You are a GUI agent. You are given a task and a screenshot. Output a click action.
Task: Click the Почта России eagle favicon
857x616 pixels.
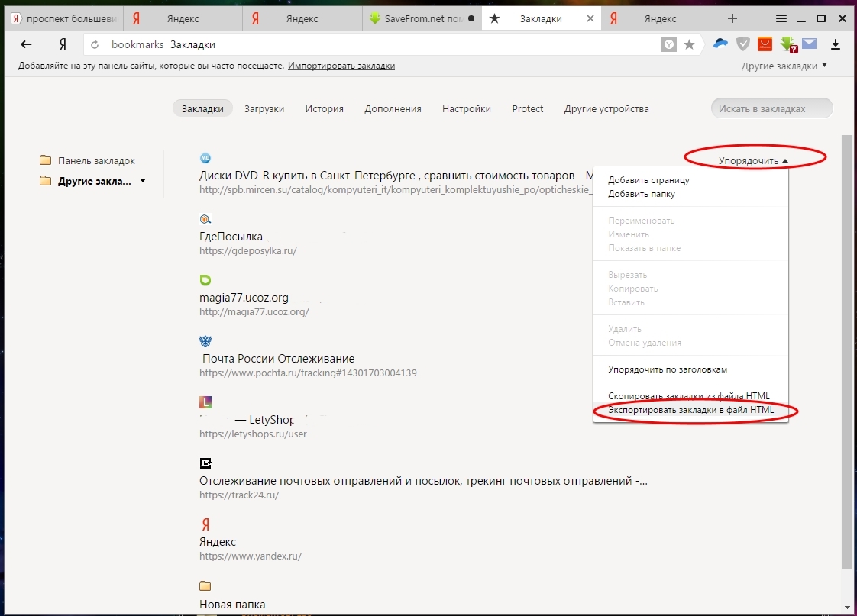pos(205,341)
